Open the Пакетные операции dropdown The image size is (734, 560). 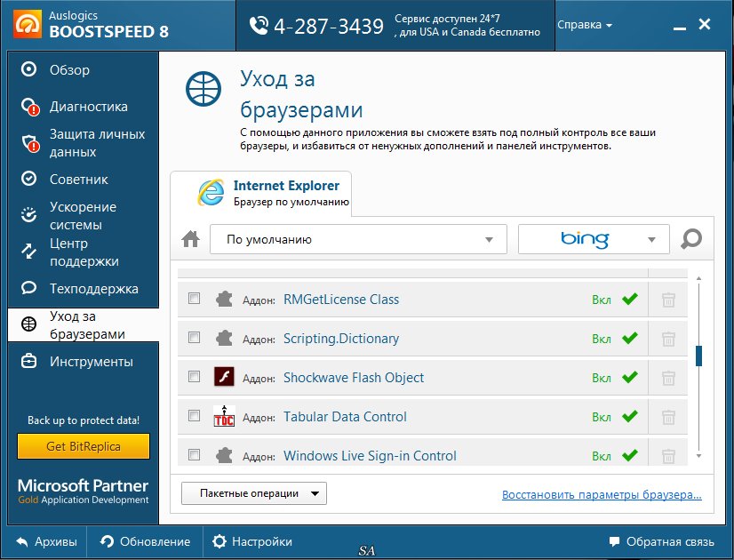pos(254,493)
